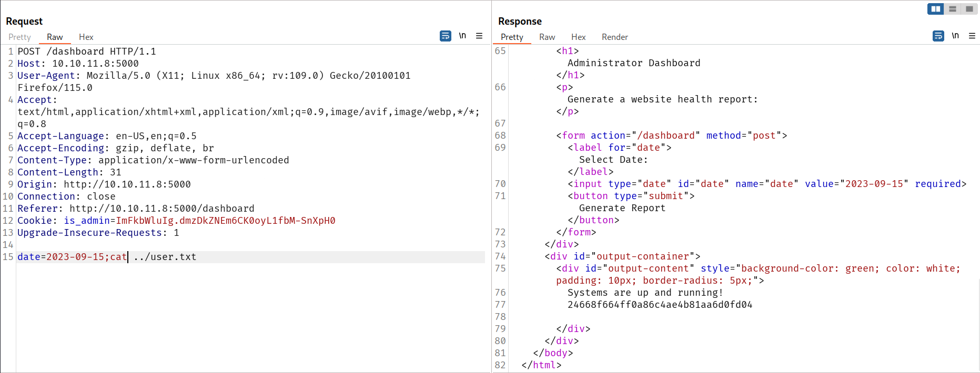Click the 'POST /dashboard HTTP/1.1' request line
The height and width of the screenshot is (373, 980).
point(87,51)
